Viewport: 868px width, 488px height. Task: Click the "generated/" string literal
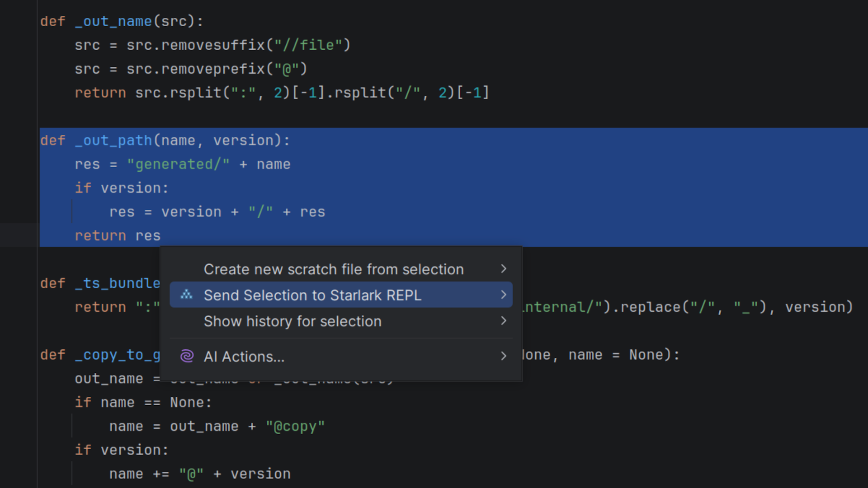tap(178, 164)
